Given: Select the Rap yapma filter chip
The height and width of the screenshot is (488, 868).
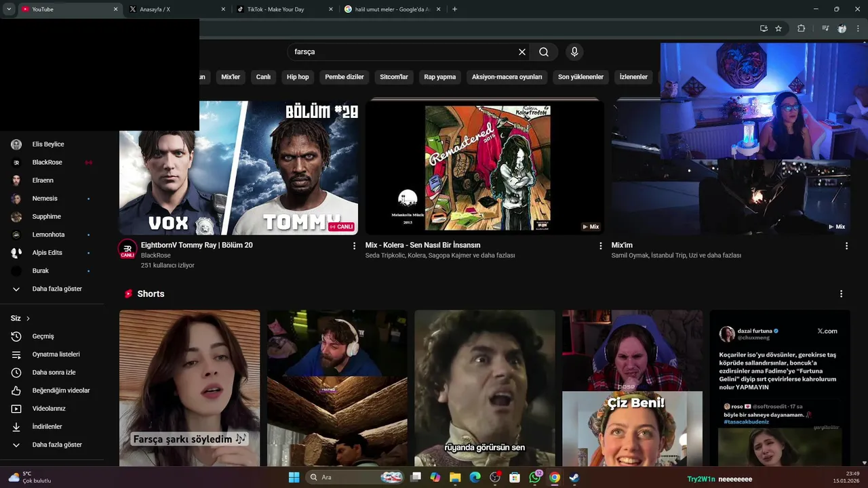Looking at the screenshot, I should [440, 77].
